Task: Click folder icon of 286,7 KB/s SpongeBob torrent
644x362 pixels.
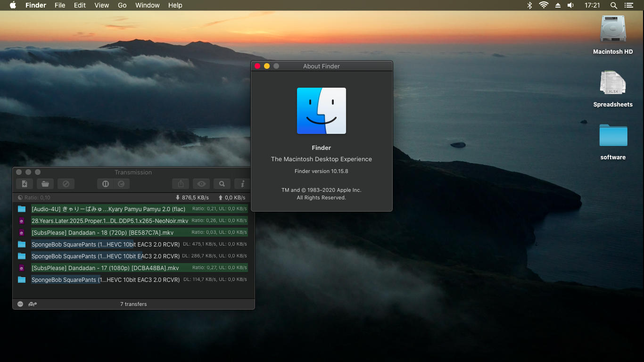Action: click(22, 256)
